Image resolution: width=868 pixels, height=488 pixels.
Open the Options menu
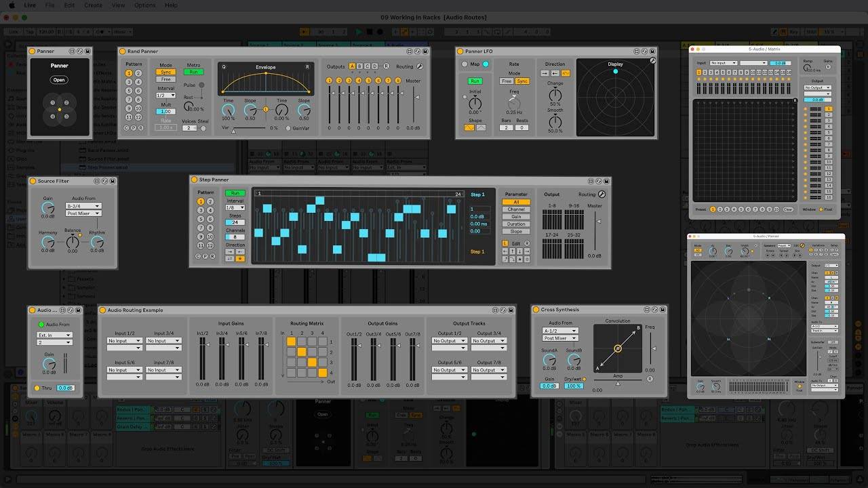[144, 5]
